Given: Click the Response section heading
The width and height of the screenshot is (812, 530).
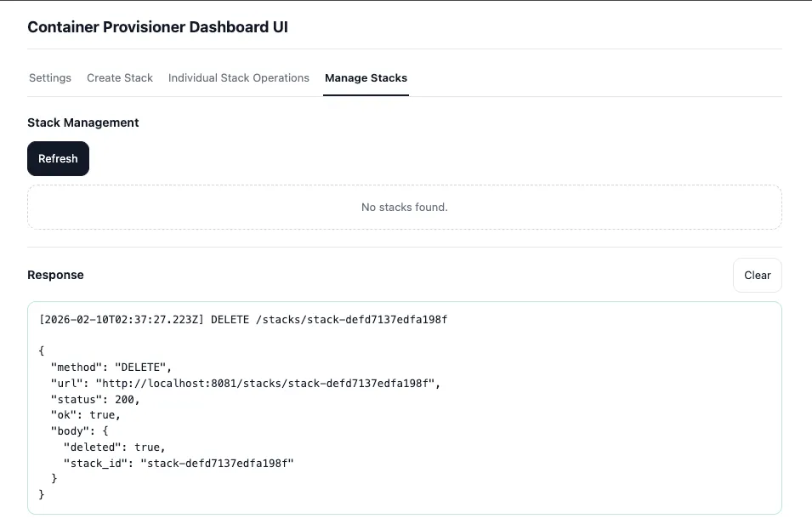Looking at the screenshot, I should click(56, 275).
